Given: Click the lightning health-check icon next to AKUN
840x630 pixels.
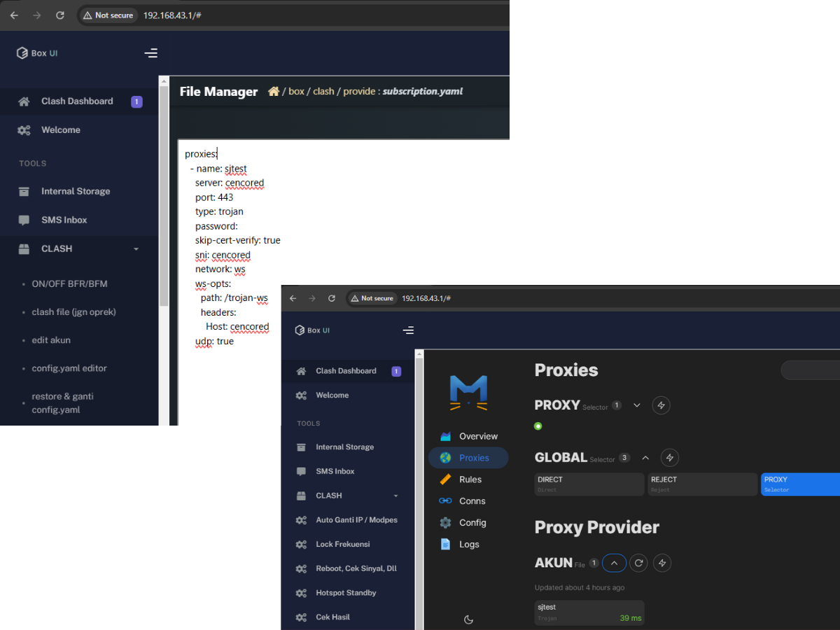Looking at the screenshot, I should pos(661,563).
